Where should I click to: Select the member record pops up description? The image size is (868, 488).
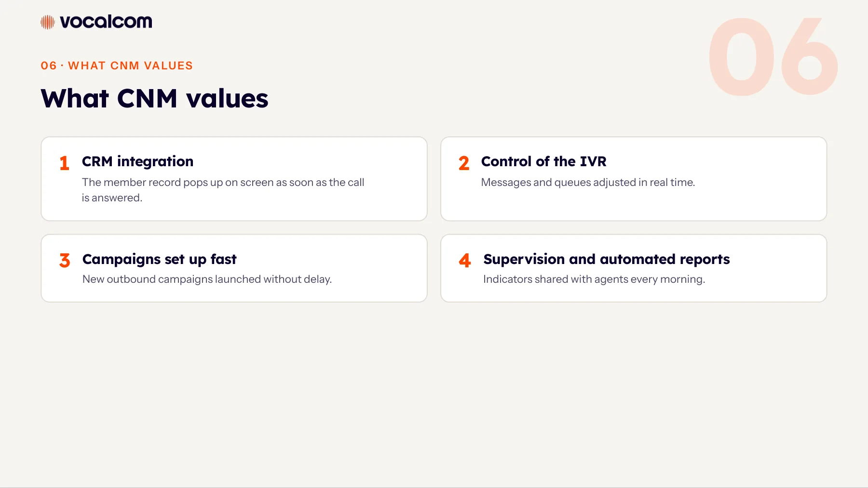pos(223,190)
